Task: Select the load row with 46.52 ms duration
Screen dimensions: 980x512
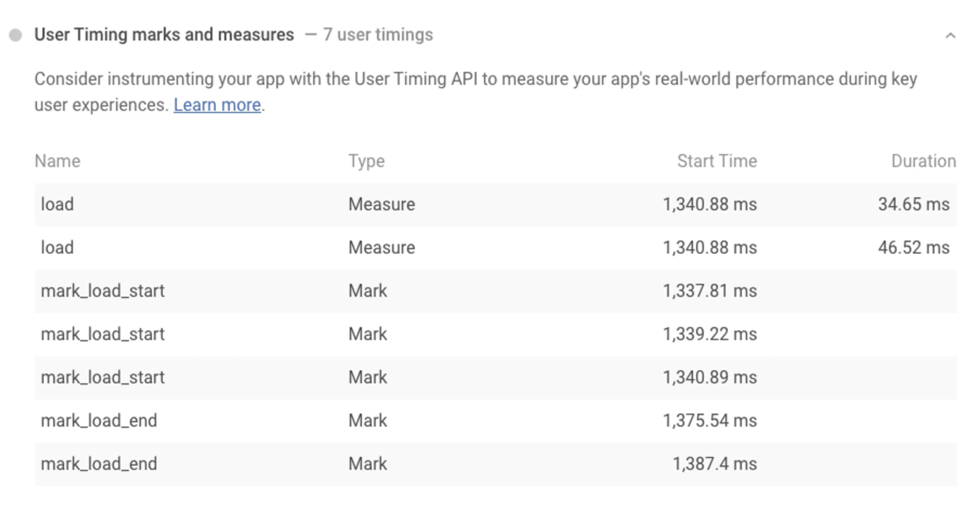Action: coord(57,248)
